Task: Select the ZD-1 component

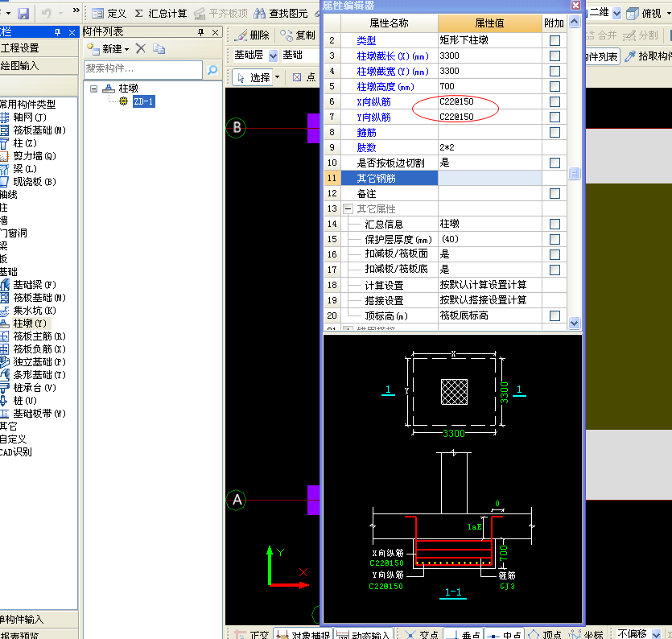Action: coord(143,101)
